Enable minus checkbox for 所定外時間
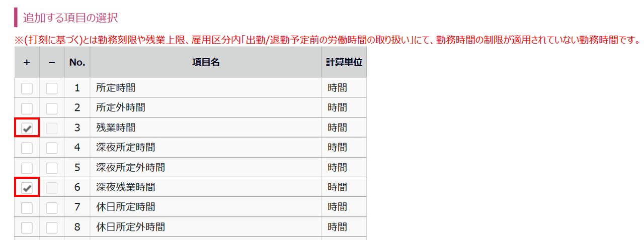Image resolution: width=644 pixels, height=240 pixels. click(x=52, y=108)
